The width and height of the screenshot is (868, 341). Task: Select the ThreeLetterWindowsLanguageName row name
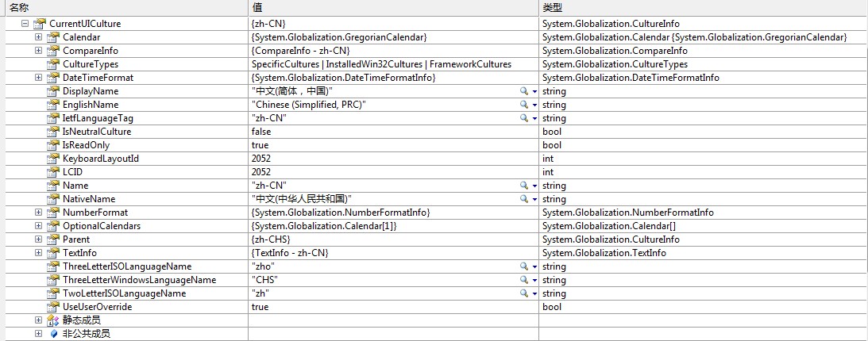(x=139, y=280)
